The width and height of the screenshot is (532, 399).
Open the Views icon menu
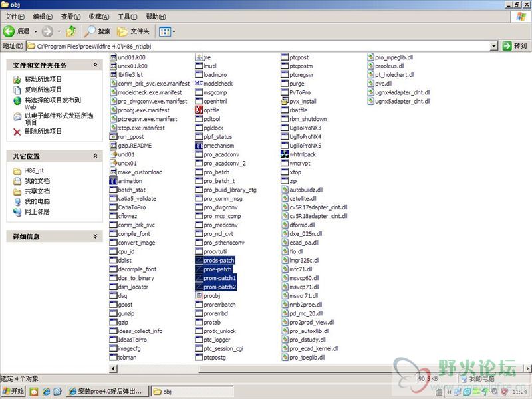click(165, 31)
